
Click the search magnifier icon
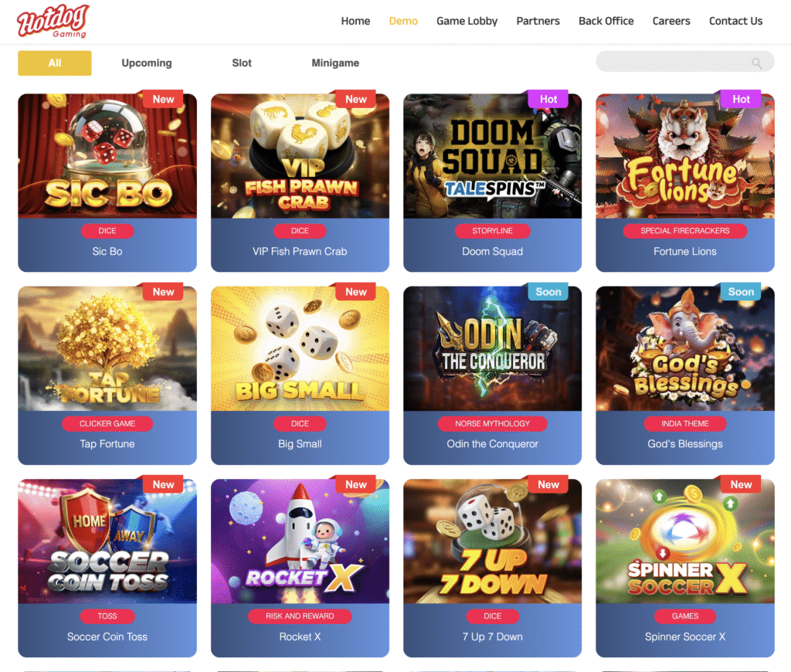pos(756,63)
